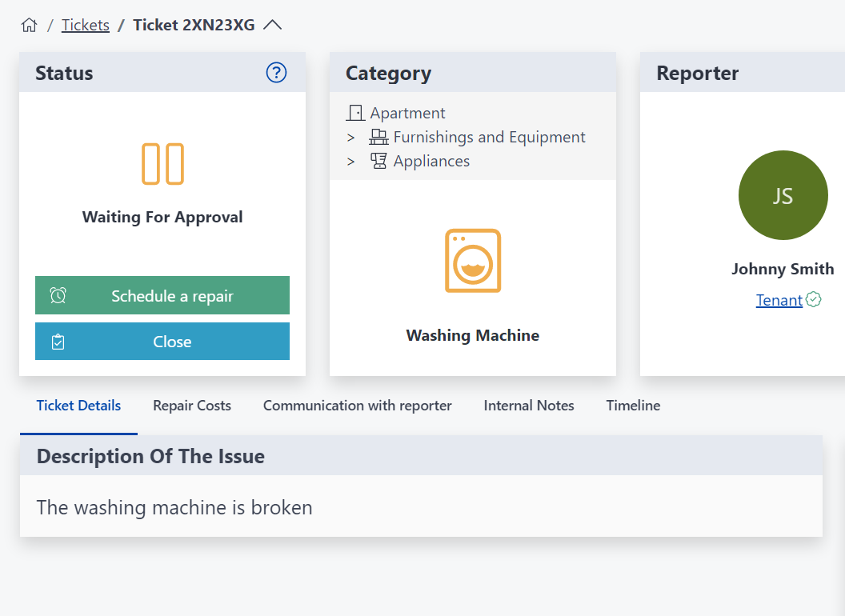The image size is (845, 616).
Task: Click the verified checkmark beside Tenant
Action: [x=813, y=299]
